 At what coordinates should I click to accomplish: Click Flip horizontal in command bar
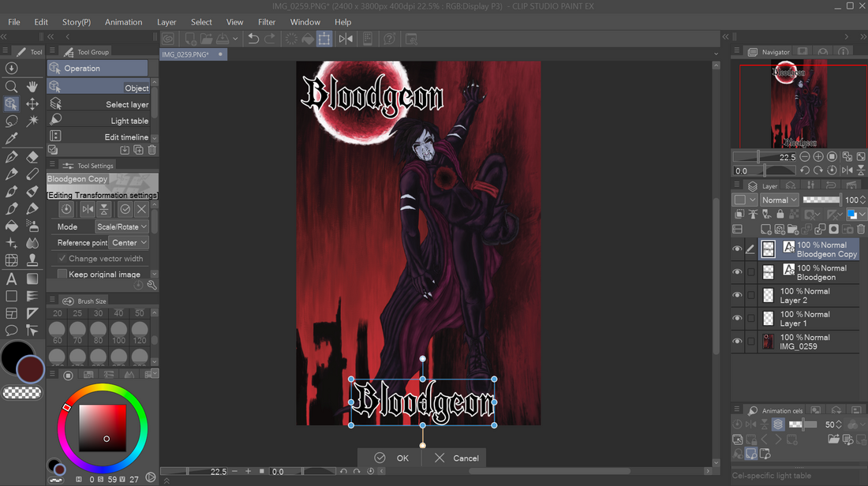coord(346,39)
